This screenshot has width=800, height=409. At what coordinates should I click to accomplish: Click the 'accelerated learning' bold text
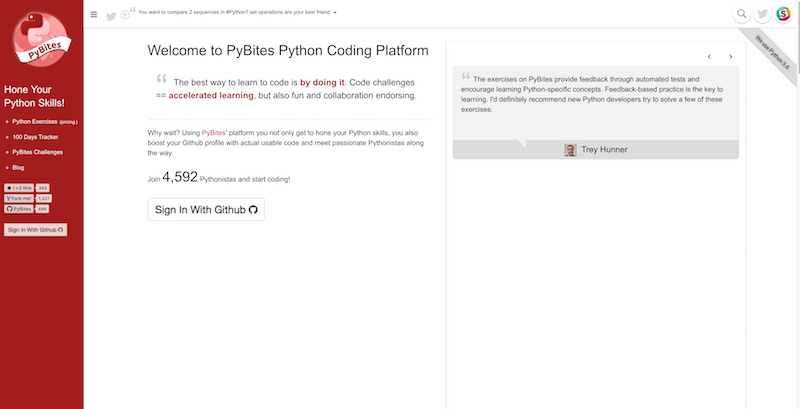pos(211,95)
